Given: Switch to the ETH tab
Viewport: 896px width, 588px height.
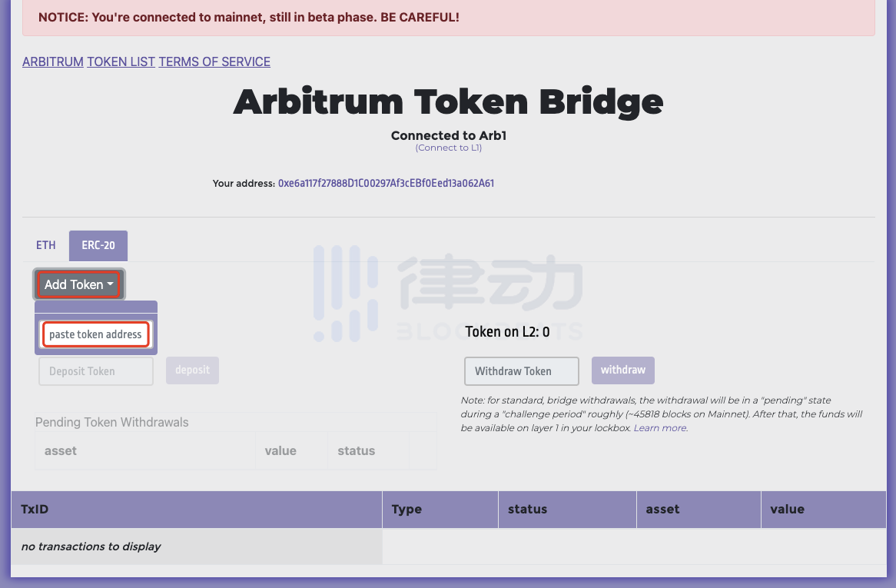Looking at the screenshot, I should (x=45, y=245).
